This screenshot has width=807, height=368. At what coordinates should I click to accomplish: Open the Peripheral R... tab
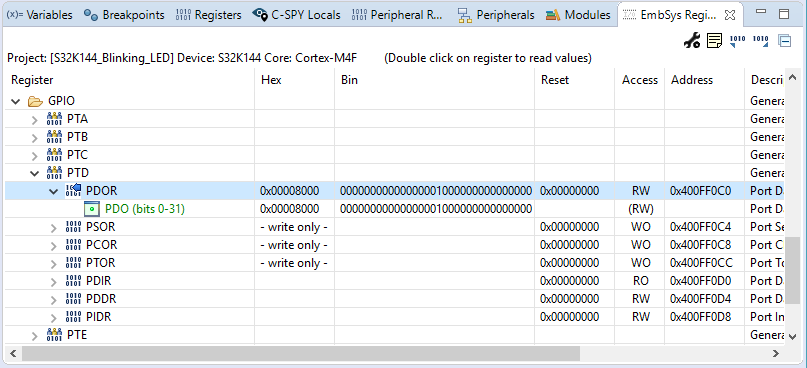398,15
